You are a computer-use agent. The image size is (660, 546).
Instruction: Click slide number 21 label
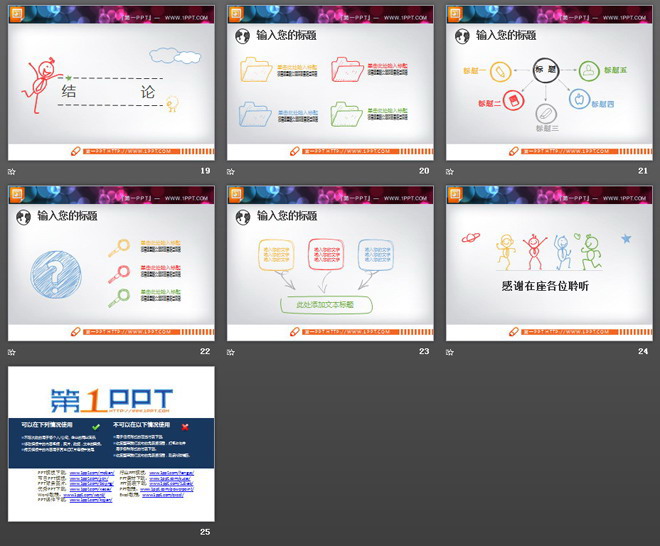(643, 171)
